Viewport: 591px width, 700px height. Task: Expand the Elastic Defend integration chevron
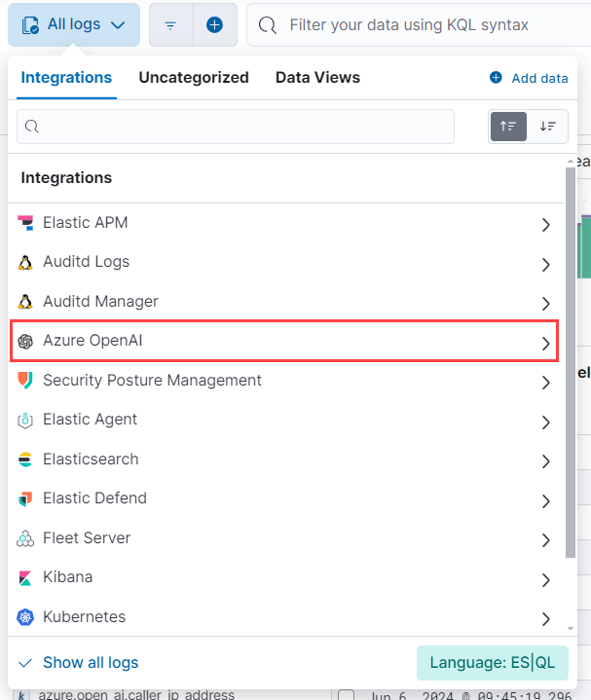click(x=545, y=500)
